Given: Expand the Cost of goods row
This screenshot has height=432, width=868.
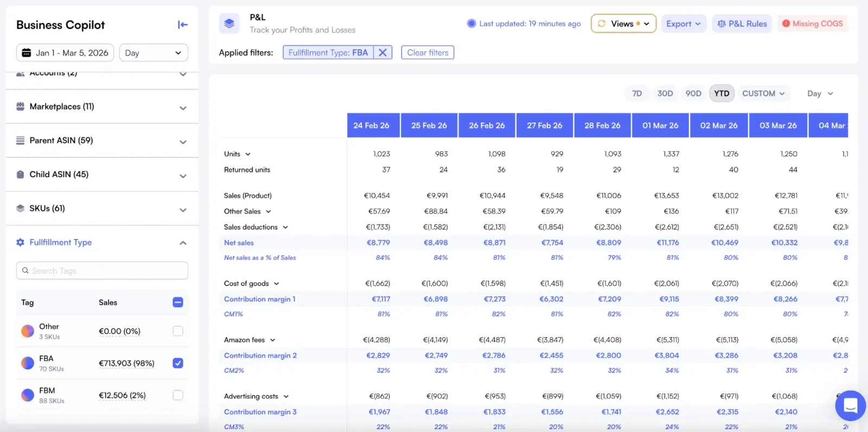Looking at the screenshot, I should (276, 283).
